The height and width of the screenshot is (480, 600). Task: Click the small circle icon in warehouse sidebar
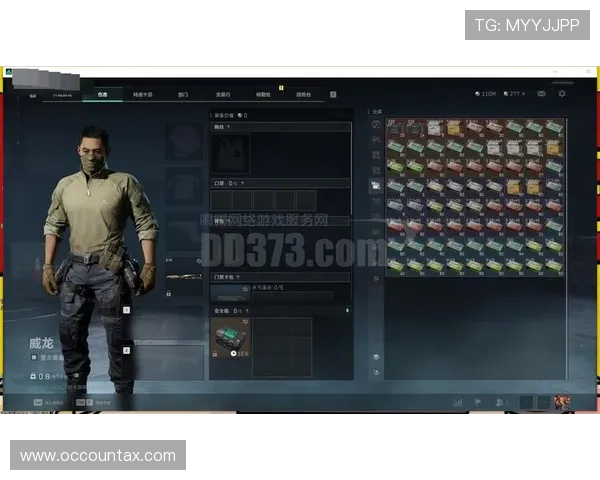(376, 279)
